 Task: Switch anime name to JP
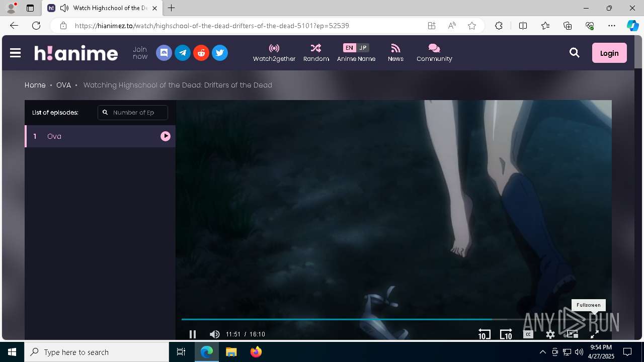point(363,48)
